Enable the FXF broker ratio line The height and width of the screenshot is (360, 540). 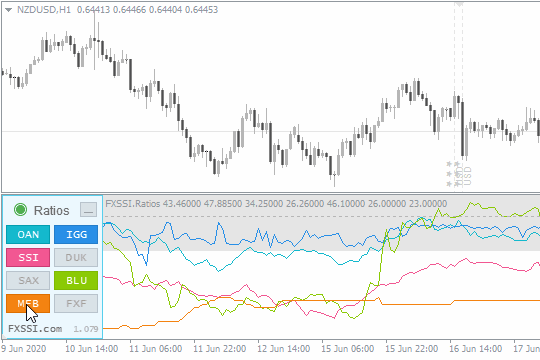[x=76, y=304]
